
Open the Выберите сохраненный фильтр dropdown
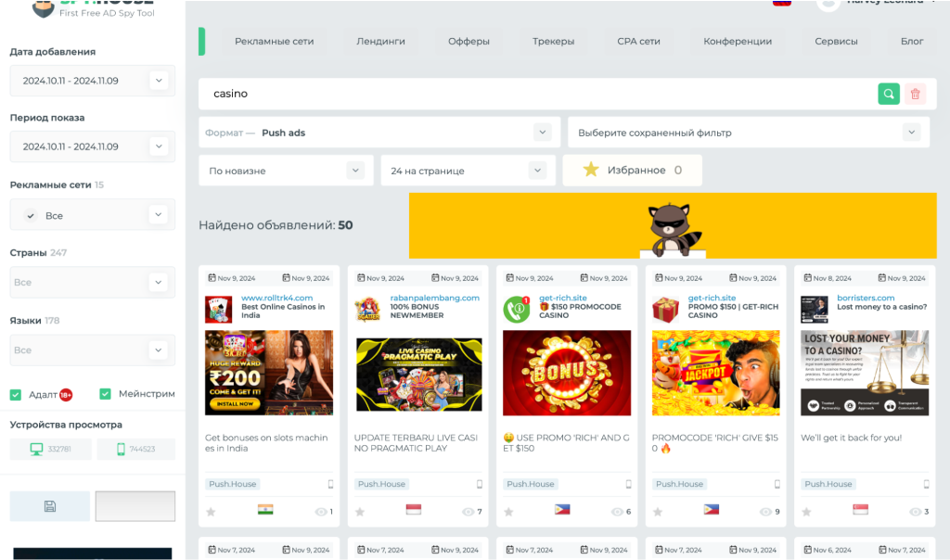coord(749,133)
